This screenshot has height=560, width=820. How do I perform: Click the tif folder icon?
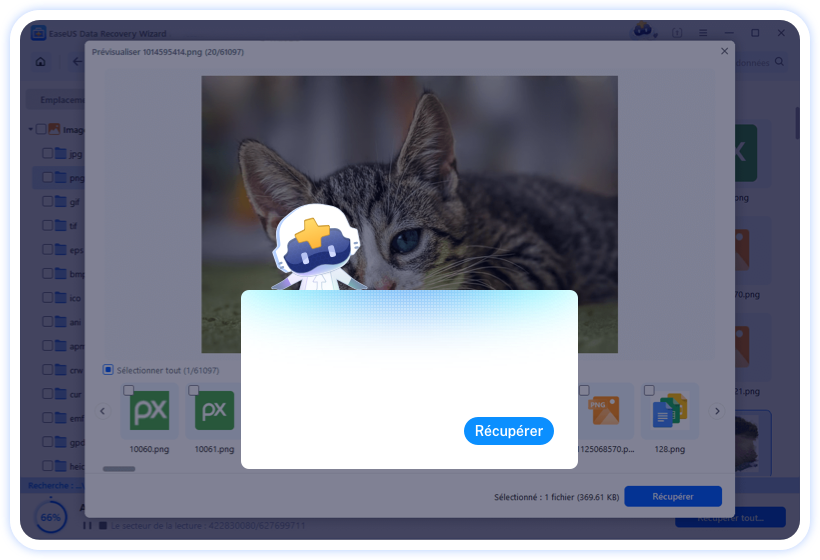[61, 225]
